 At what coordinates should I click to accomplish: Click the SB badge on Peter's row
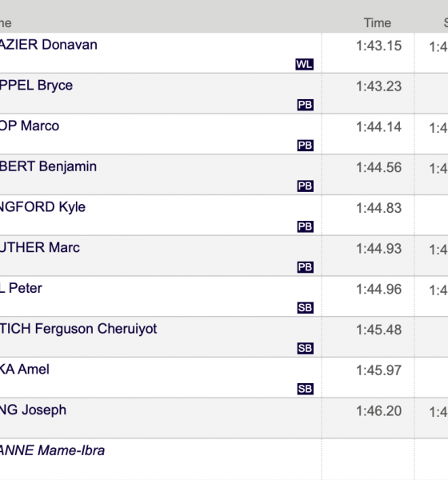[306, 308]
